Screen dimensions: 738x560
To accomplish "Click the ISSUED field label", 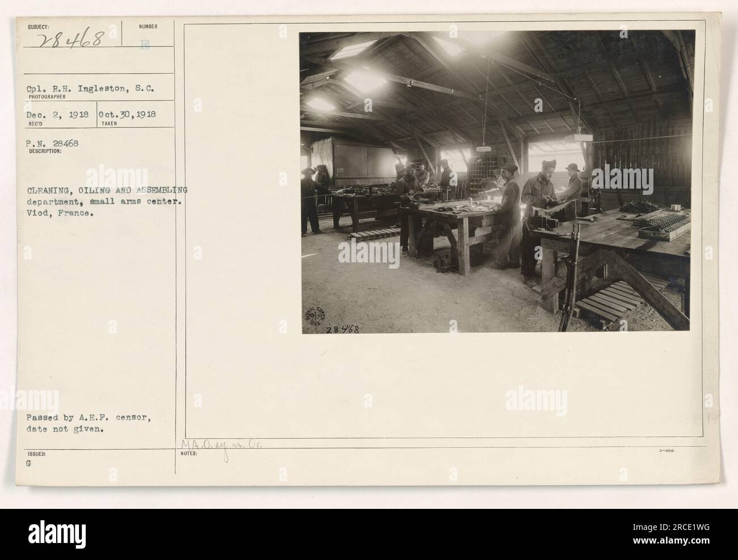I will (36, 454).
